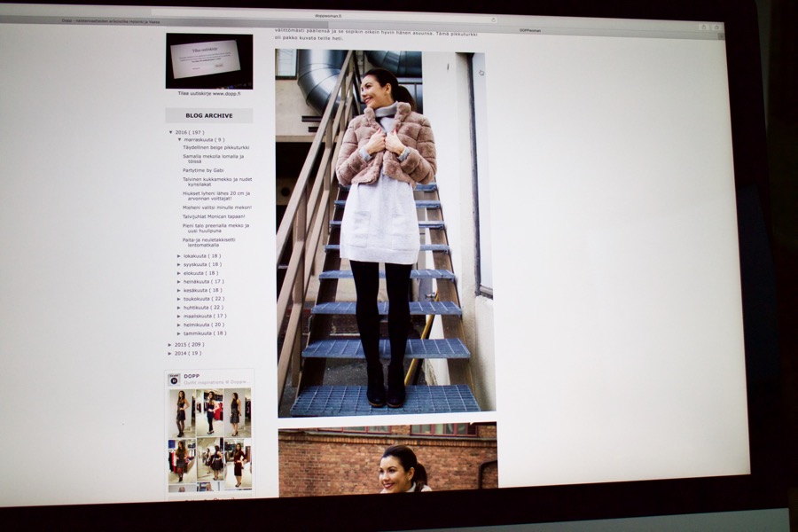Open left outfit thumbnail in DOPP widget second row

pos(182,461)
